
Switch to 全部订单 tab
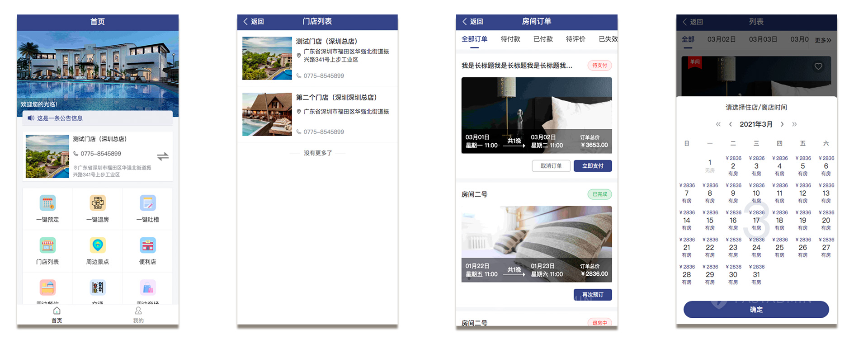(474, 39)
